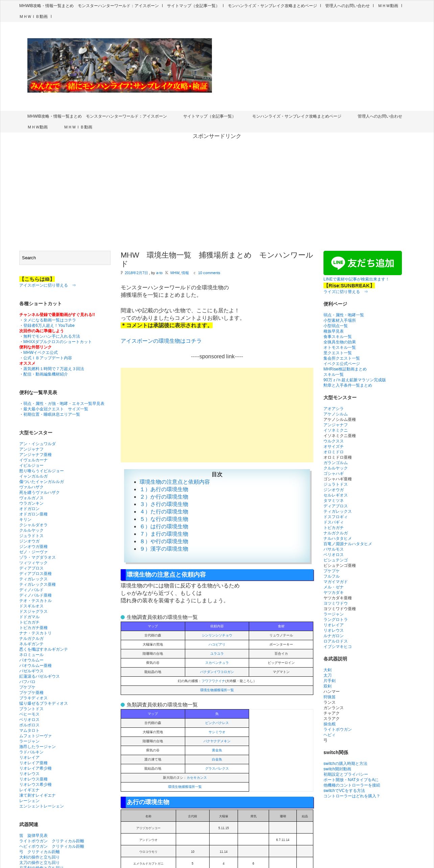The image size is (434, 868).
Task: Open アオアシラ in right sidebar
Action: tap(334, 409)
